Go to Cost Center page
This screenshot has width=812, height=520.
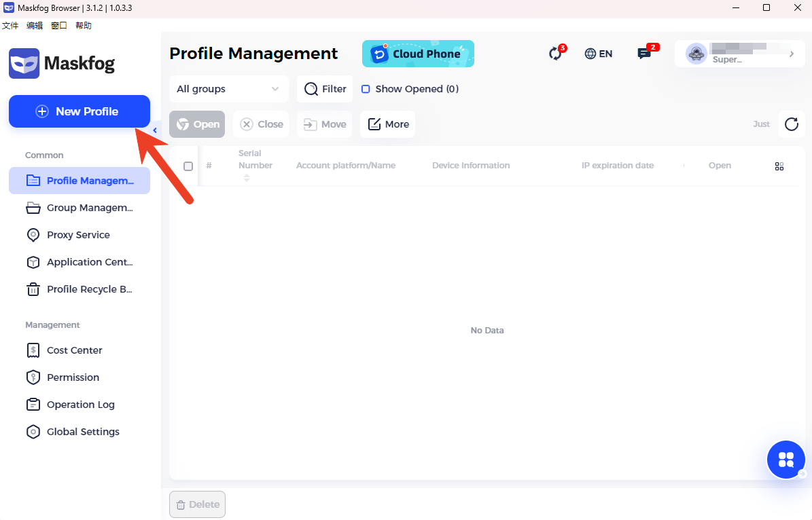coord(74,350)
